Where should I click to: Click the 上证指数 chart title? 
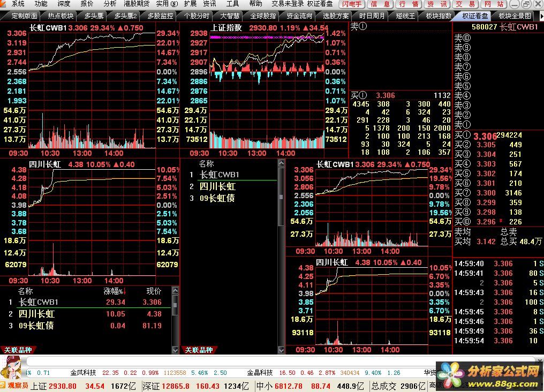[x=226, y=28]
